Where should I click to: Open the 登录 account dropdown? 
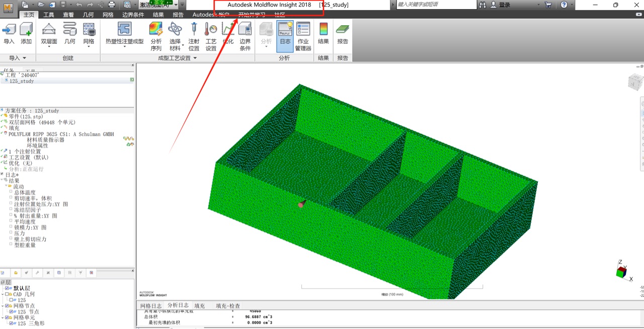(x=538, y=5)
